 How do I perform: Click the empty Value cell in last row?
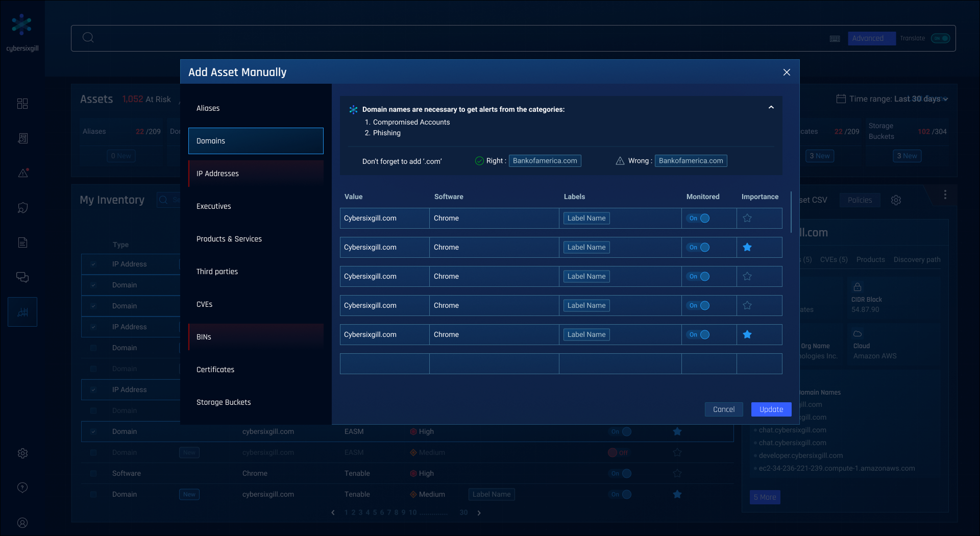click(x=385, y=363)
